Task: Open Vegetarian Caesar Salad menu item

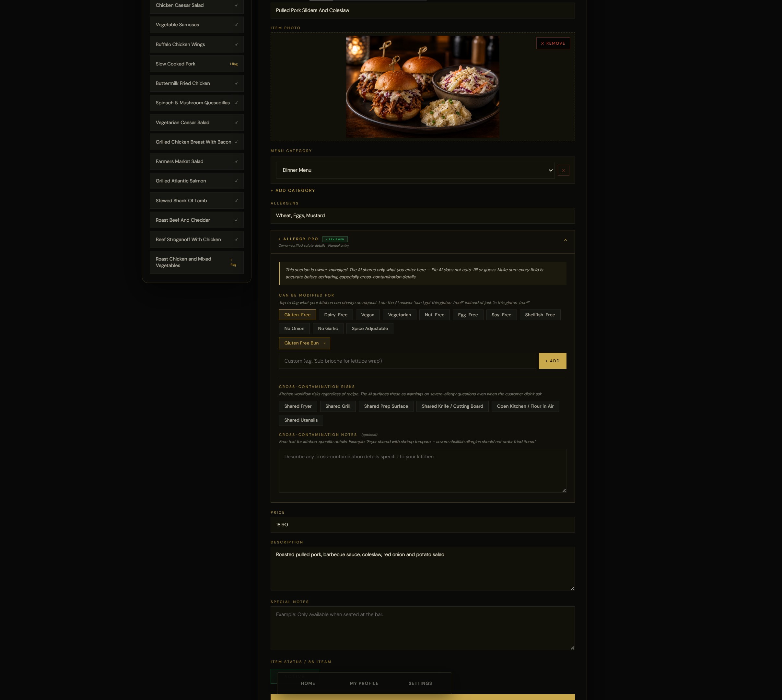Action: click(x=197, y=123)
